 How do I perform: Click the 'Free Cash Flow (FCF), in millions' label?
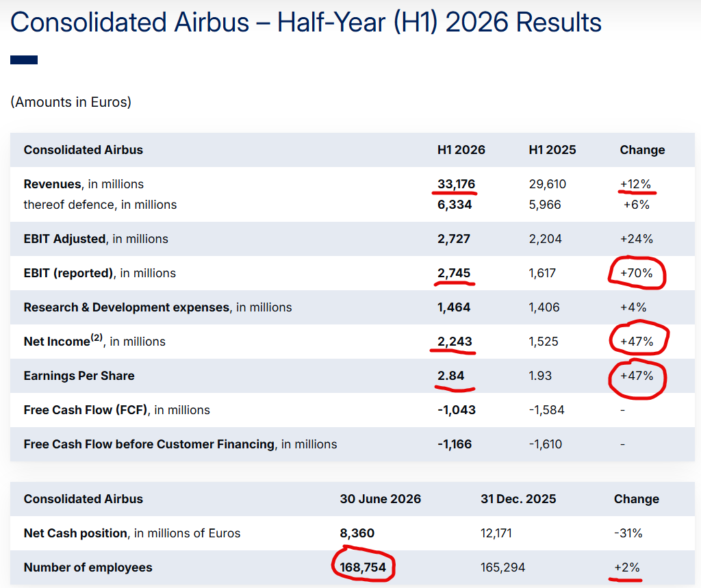pyautogui.click(x=116, y=410)
